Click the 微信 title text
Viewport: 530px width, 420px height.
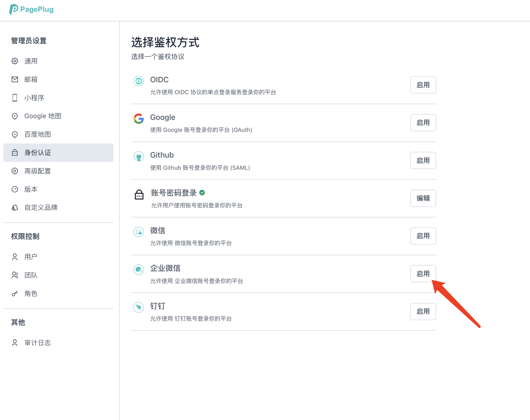click(x=158, y=230)
